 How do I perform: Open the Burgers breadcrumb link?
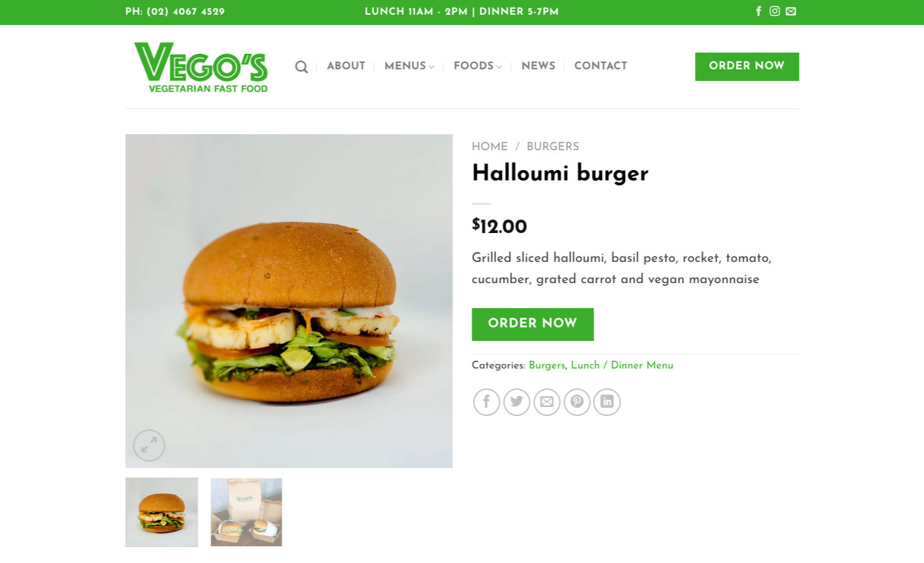click(x=552, y=146)
